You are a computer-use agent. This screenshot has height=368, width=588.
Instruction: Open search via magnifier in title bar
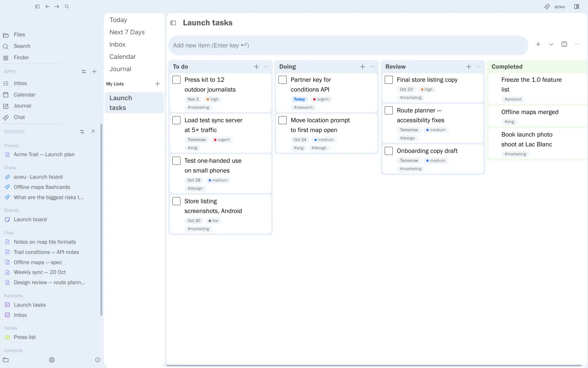pyautogui.click(x=67, y=7)
